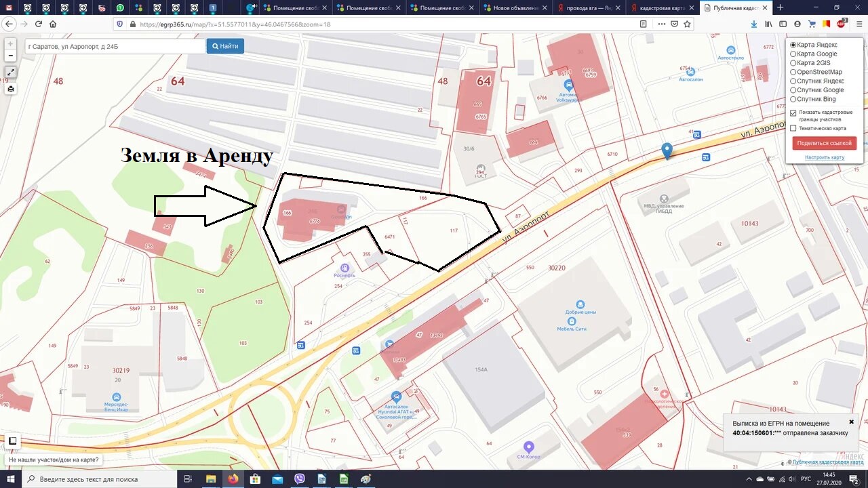Open Firefox downloads arrow icon
Image resolution: width=868 pixels, height=488 pixels.
(754, 24)
